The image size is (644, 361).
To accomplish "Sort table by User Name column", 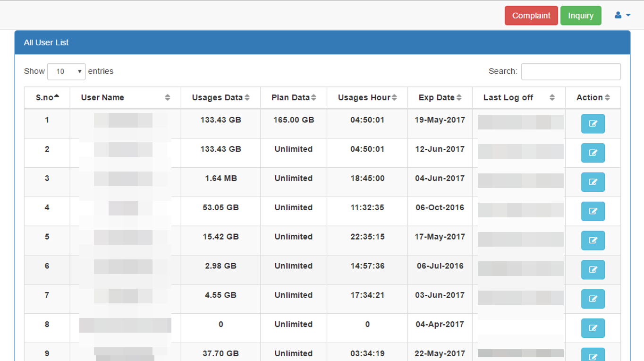I will tap(125, 97).
